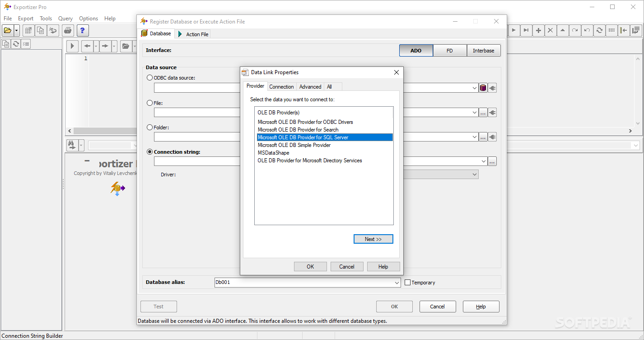Viewport: 644px width, 340px height.
Task: Click the Next >> button
Action: tap(373, 239)
